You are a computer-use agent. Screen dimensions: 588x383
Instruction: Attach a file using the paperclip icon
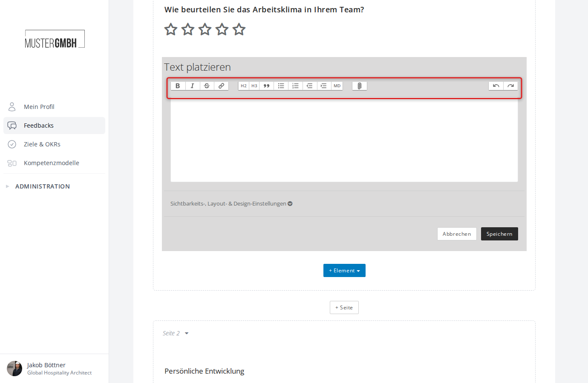(360, 86)
